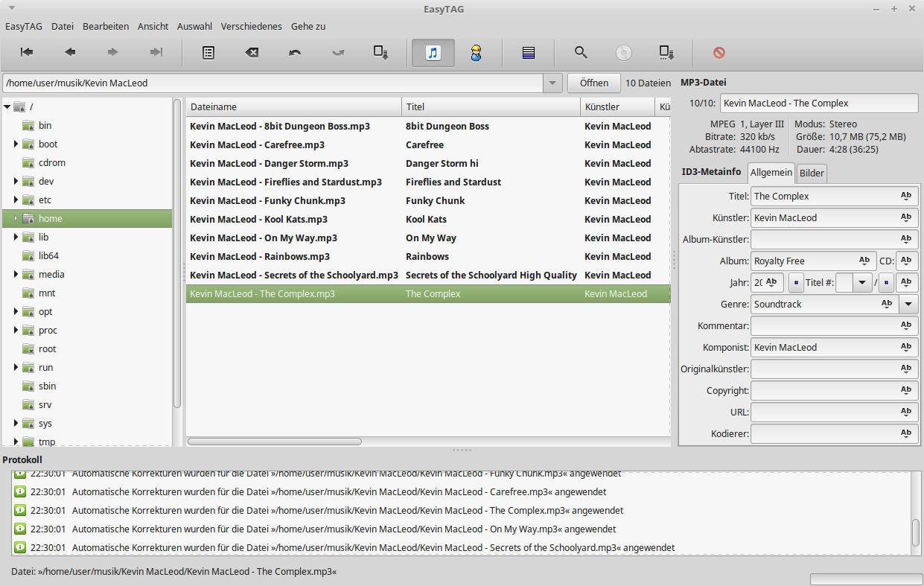924x586 pixels.
Task: Open the EasyTAG menu
Action: tap(23, 26)
